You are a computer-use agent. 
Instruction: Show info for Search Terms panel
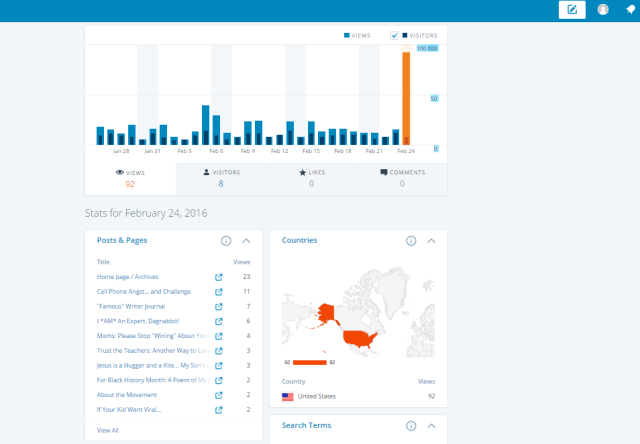[411, 426]
